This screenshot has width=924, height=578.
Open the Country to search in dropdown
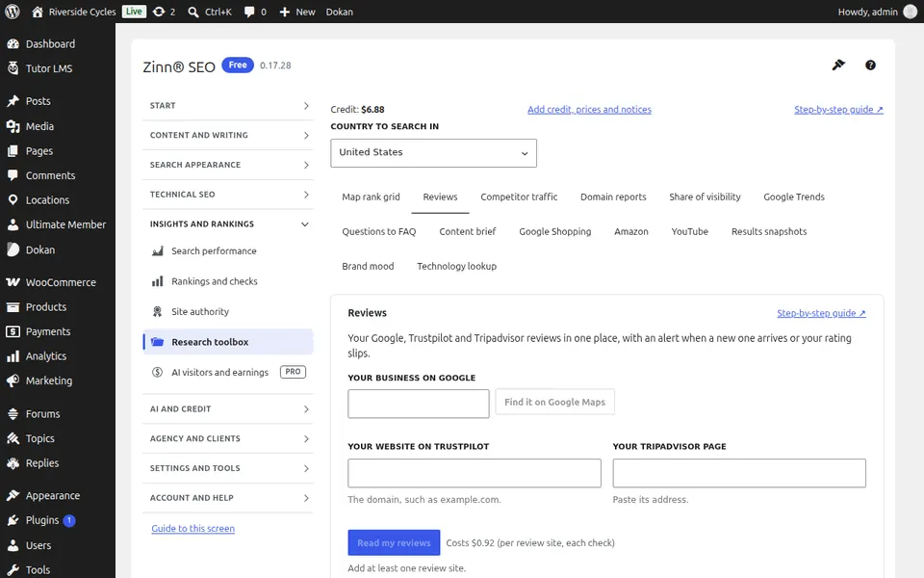433,153
